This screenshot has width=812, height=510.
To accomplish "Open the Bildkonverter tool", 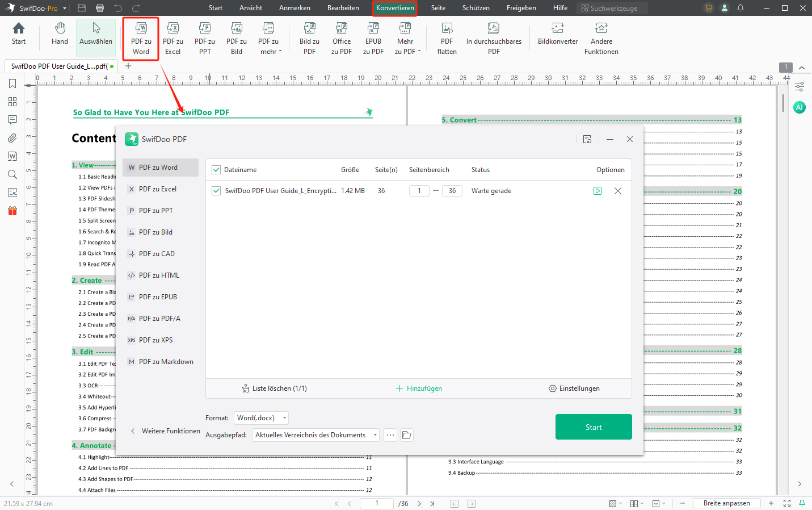I will tap(558, 34).
